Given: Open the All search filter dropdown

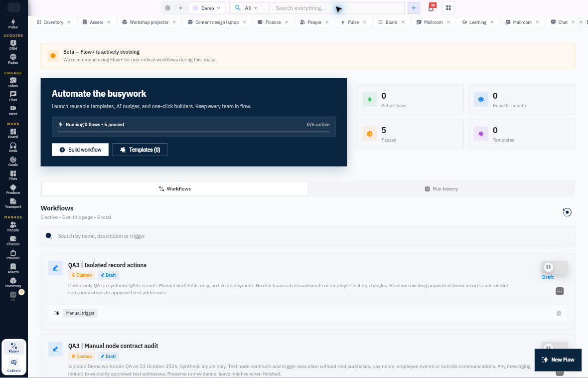Looking at the screenshot, I should click(251, 8).
